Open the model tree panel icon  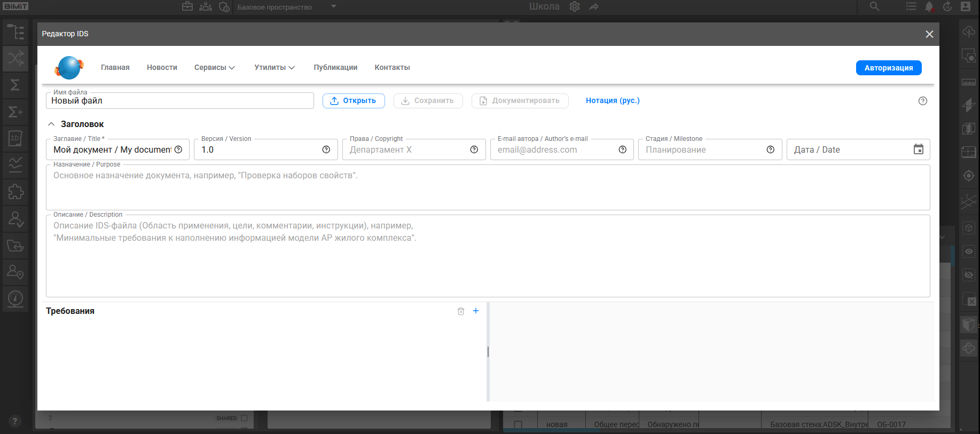click(15, 32)
